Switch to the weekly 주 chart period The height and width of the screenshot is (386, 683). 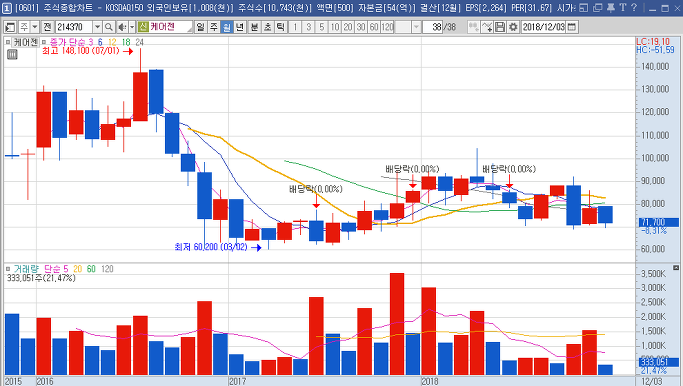click(213, 27)
